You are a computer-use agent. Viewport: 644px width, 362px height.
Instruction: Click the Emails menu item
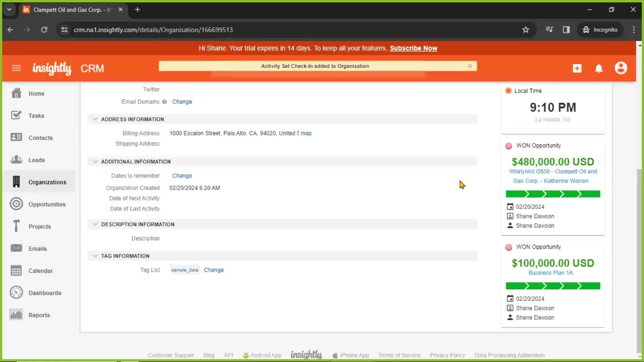[38, 248]
